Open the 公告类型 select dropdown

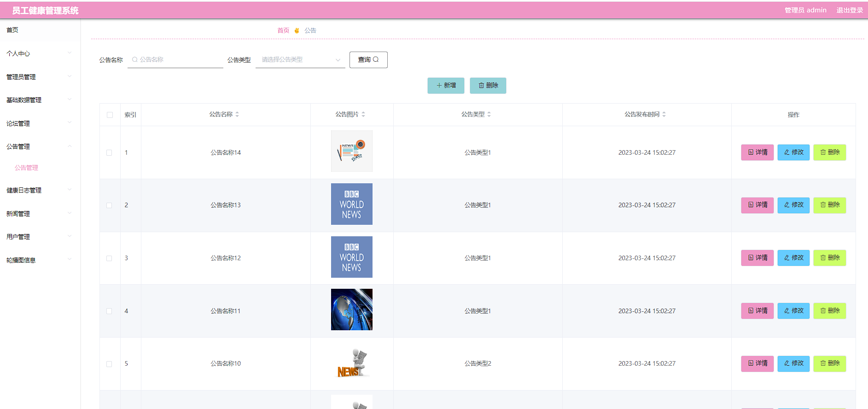tap(300, 59)
